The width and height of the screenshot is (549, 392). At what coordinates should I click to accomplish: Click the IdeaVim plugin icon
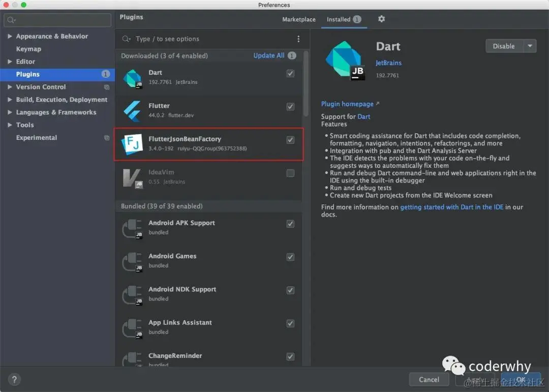click(x=132, y=177)
